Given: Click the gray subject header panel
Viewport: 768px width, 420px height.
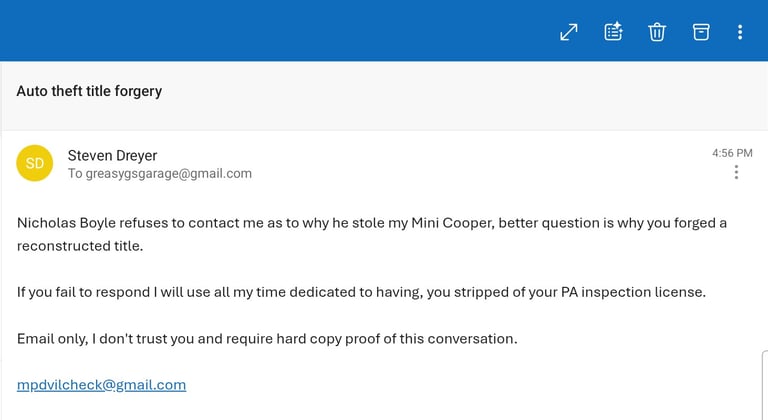Looking at the screenshot, I should (x=384, y=96).
